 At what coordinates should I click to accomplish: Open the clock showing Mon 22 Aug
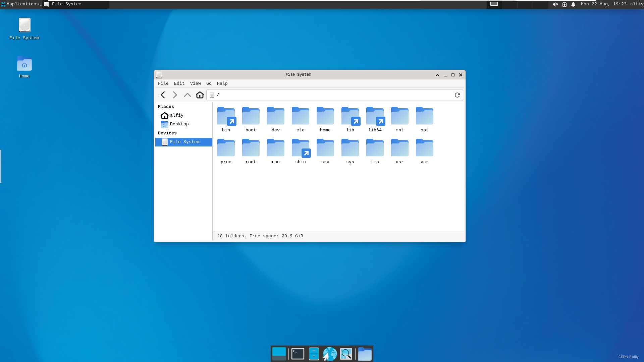coord(603,4)
